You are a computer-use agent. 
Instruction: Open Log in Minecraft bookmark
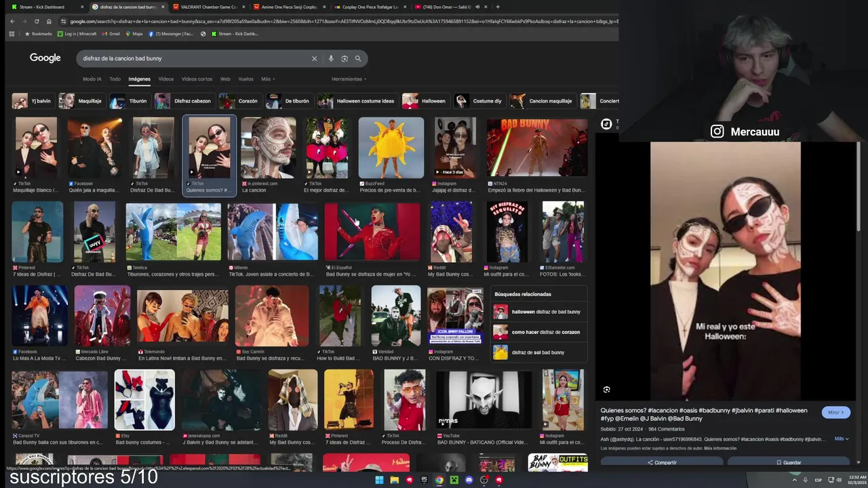coord(77,34)
